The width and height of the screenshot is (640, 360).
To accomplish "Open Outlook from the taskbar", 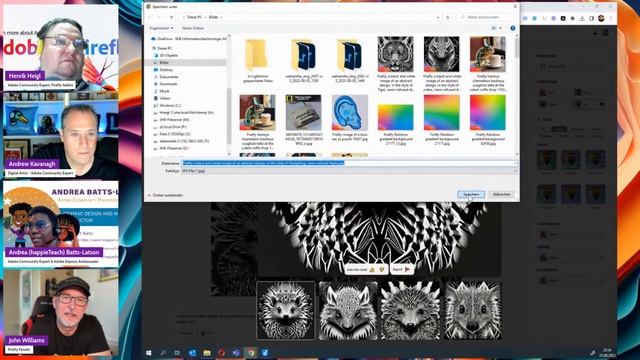I will [192, 353].
